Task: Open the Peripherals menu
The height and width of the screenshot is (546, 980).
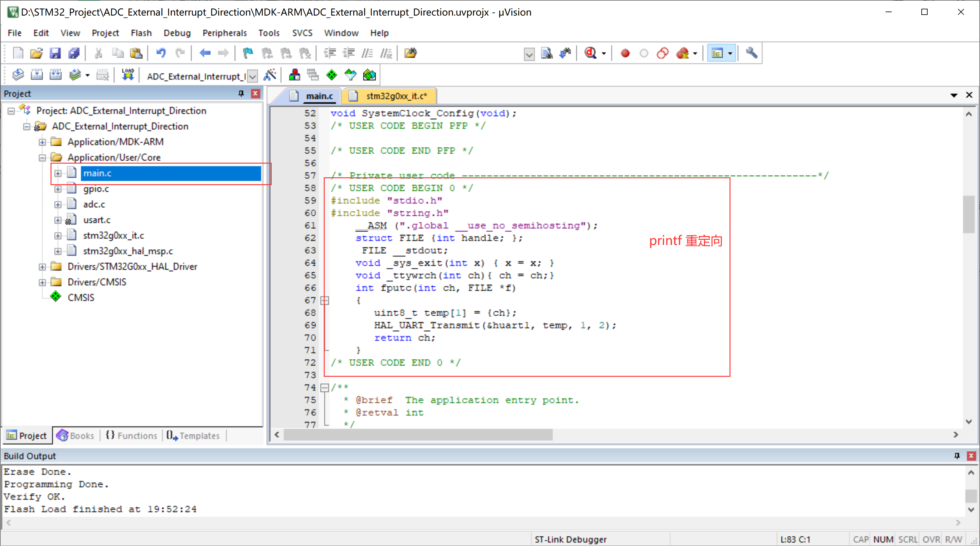Action: click(225, 33)
